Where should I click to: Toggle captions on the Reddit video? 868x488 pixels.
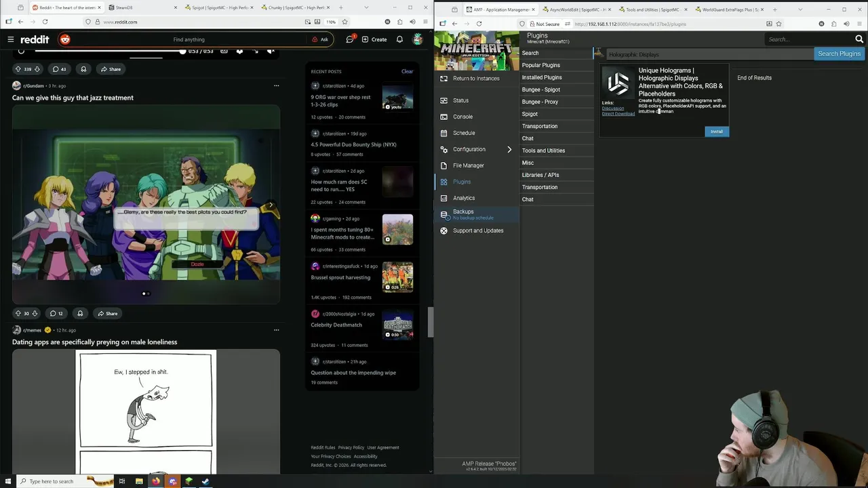pos(224,52)
